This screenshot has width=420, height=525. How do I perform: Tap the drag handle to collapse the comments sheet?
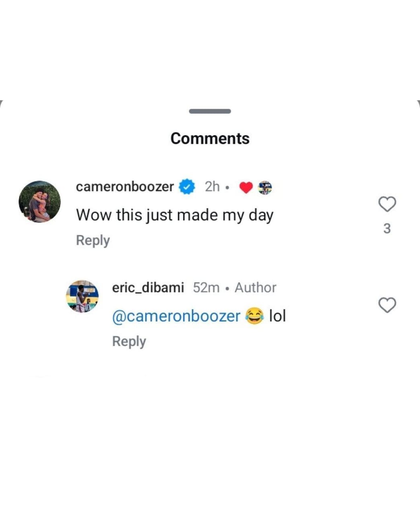209,111
